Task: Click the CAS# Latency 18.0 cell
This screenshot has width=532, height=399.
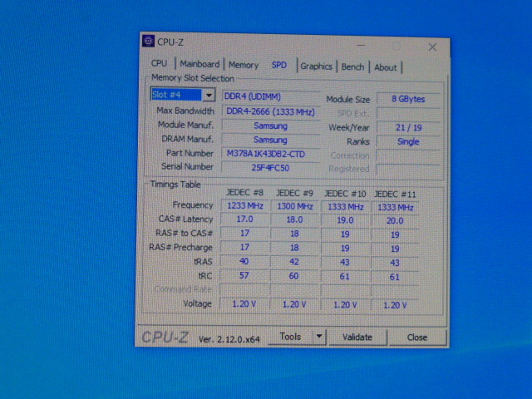Action: pyautogui.click(x=294, y=219)
